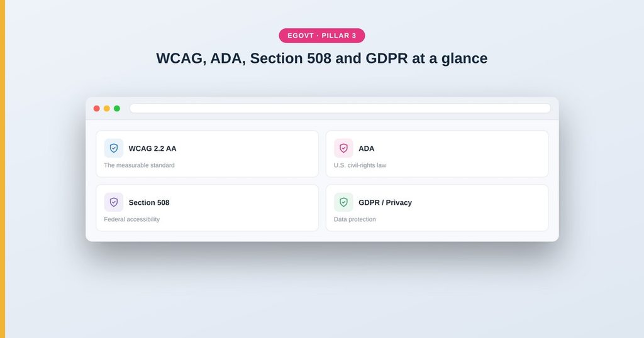Click the purple shield icon beside Section 508
Viewport: 644px width, 338px height.
[114, 202]
